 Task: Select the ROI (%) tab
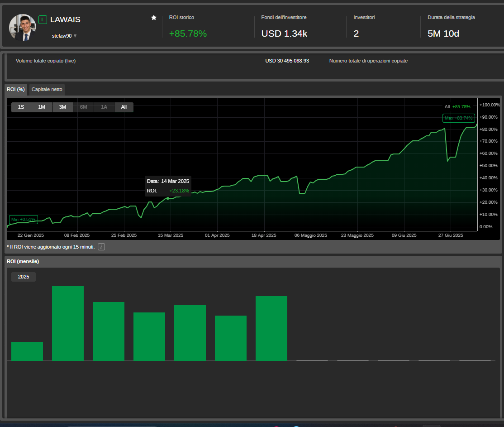pyautogui.click(x=16, y=89)
